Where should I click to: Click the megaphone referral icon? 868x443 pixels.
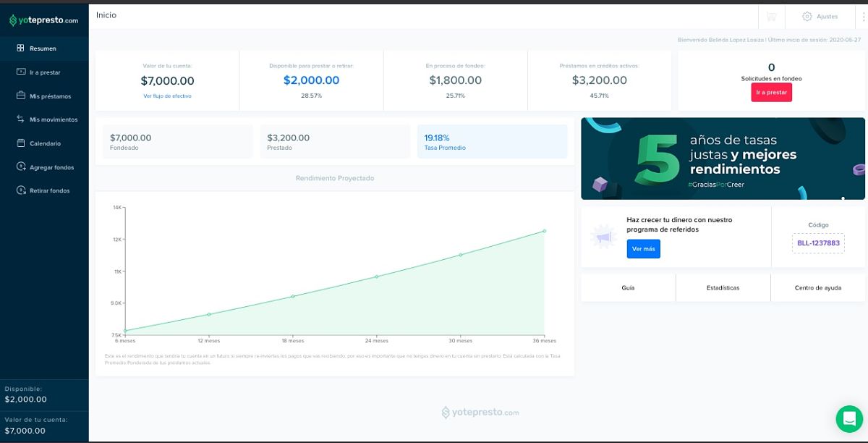[603, 237]
